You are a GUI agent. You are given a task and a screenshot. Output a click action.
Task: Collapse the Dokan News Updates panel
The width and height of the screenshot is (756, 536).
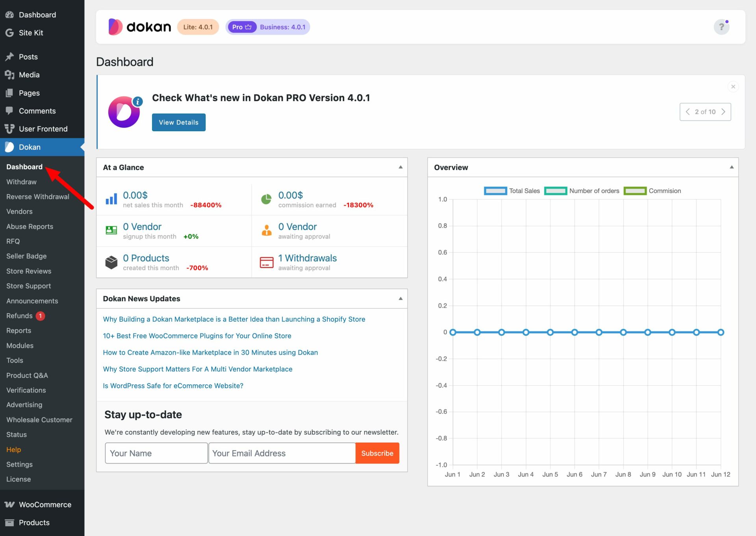(x=400, y=299)
